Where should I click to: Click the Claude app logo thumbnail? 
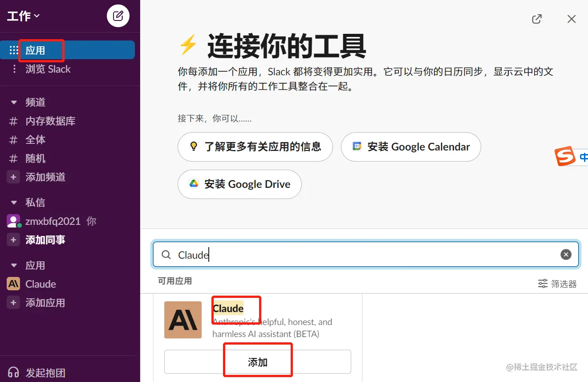click(183, 320)
